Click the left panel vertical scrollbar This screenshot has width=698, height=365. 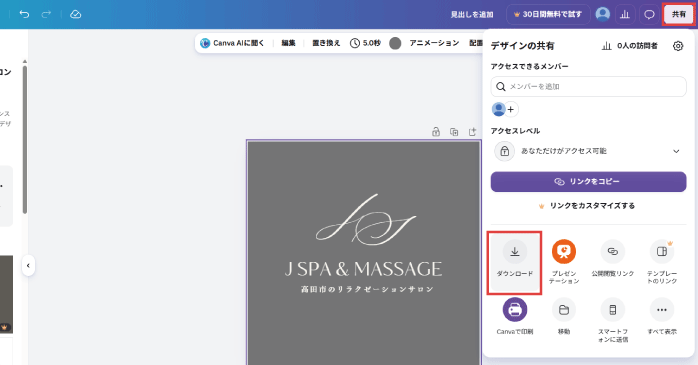(25, 139)
